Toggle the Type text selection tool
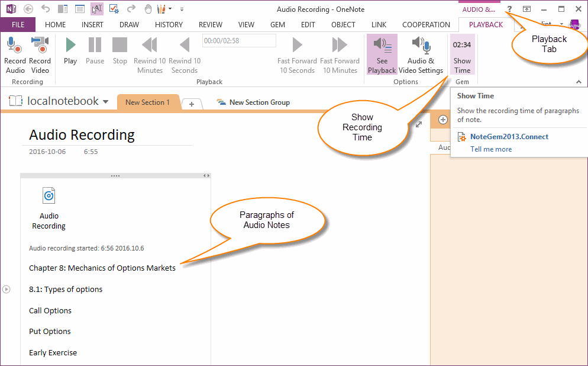Screen dimensions: 588x366 coord(97,9)
